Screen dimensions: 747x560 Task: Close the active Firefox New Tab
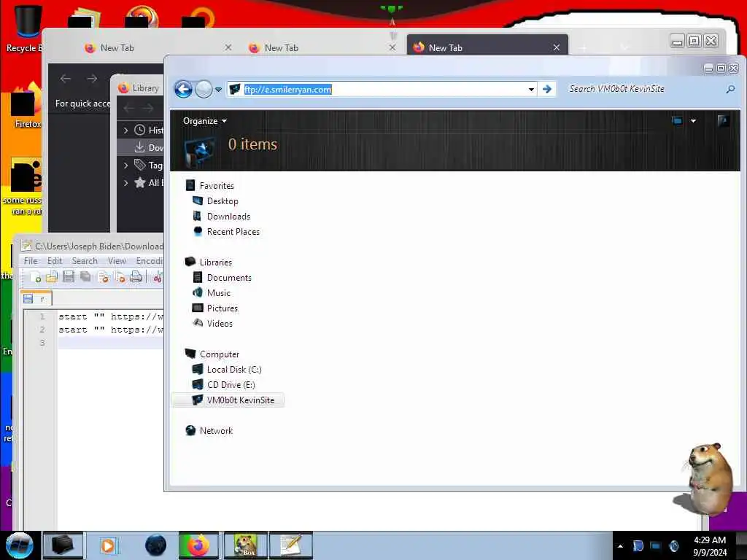557,47
